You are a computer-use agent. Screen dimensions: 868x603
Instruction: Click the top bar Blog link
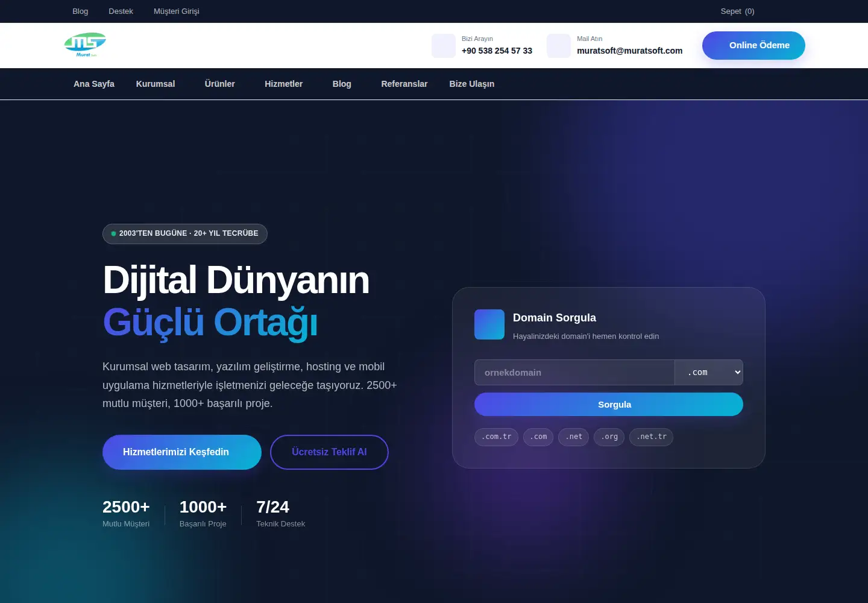pyautogui.click(x=80, y=11)
